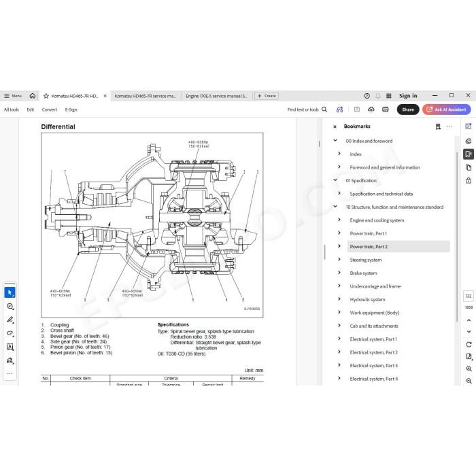Open the Menu hamburger button
This screenshot has height=476, width=476.
13,96
